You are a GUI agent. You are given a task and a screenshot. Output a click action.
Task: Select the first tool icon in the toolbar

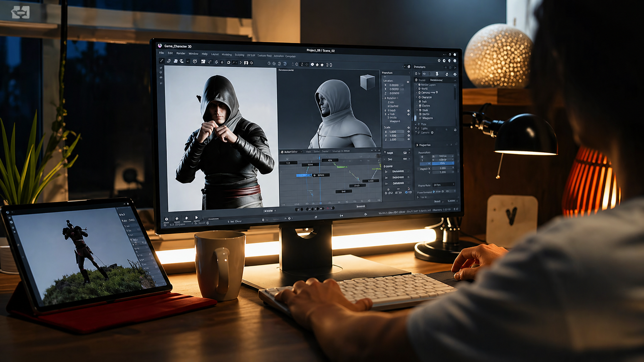coord(162,61)
